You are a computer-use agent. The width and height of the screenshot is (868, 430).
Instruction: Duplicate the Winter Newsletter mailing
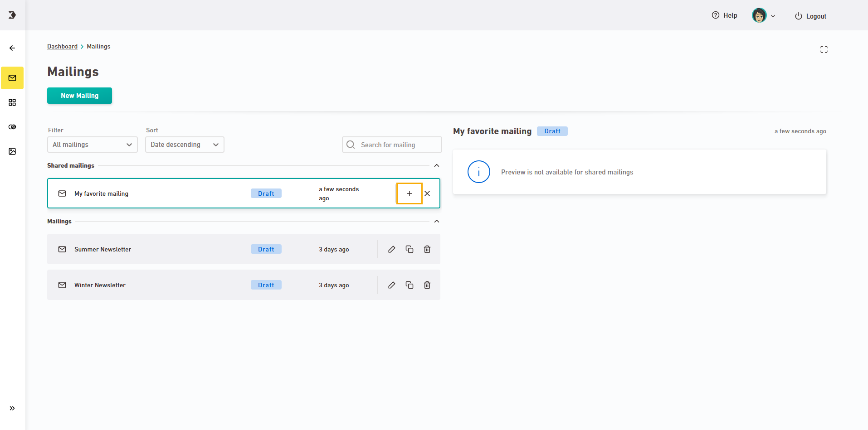click(410, 285)
